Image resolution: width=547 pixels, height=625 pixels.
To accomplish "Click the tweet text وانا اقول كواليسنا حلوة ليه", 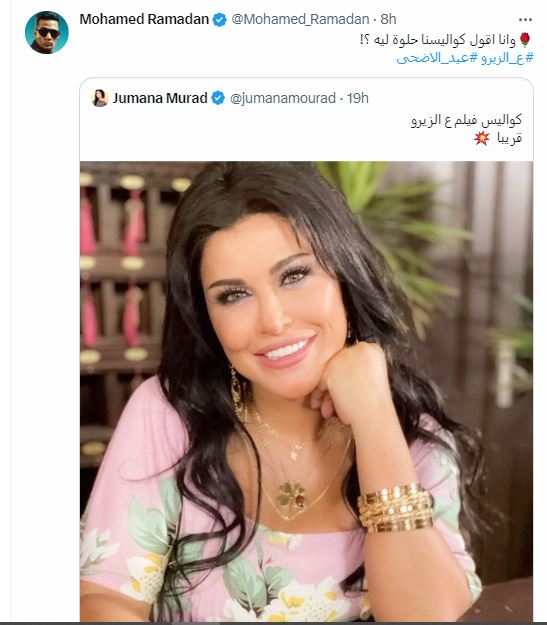I will coord(437,40).
